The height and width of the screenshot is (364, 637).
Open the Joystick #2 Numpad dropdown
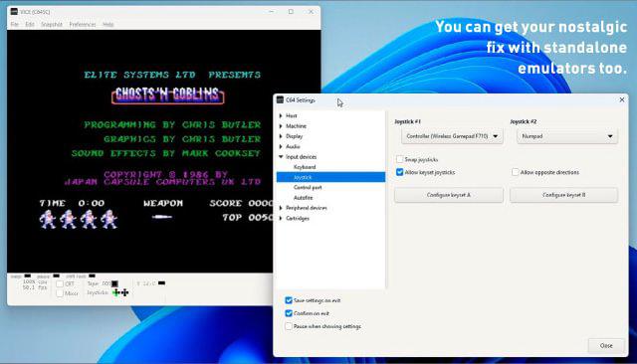point(567,136)
